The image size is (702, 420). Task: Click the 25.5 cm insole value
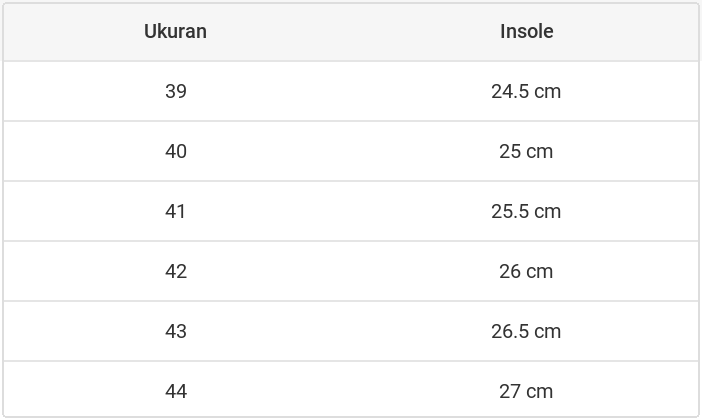pos(526,211)
